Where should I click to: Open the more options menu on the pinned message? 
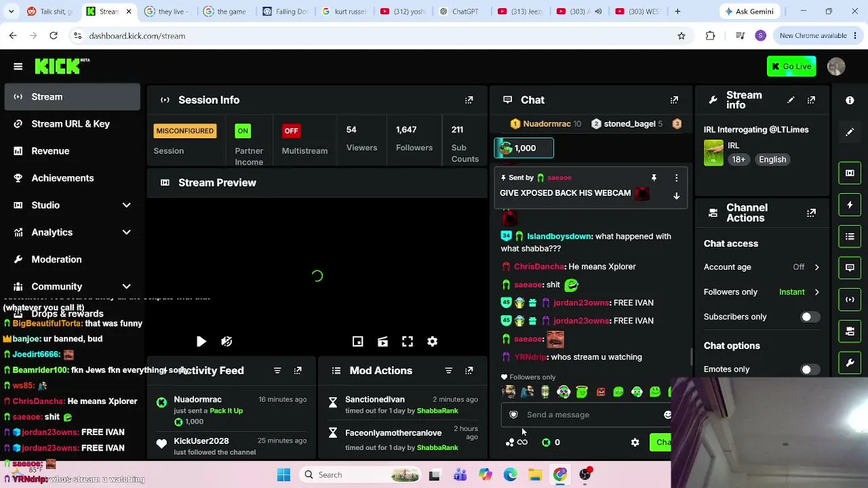(x=676, y=178)
